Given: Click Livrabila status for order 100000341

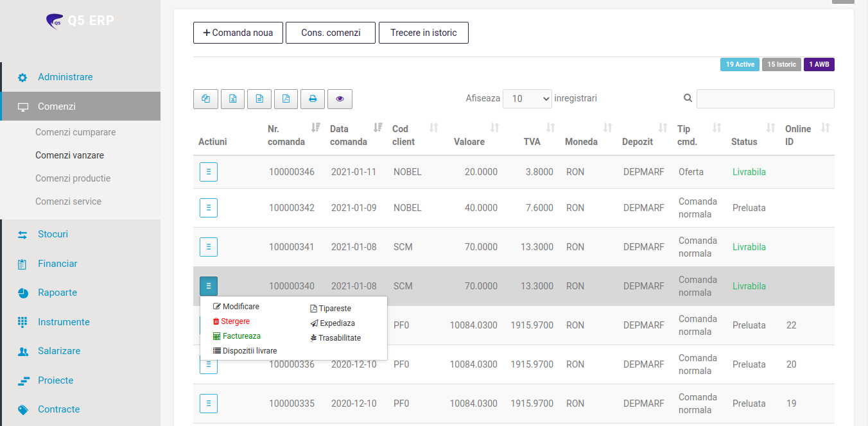Looking at the screenshot, I should (x=749, y=247).
